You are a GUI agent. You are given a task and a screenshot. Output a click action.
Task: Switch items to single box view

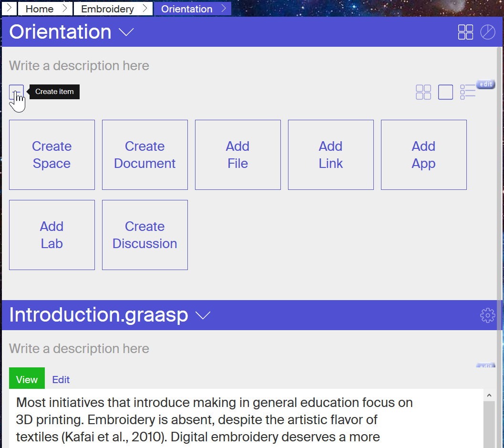pyautogui.click(x=445, y=92)
